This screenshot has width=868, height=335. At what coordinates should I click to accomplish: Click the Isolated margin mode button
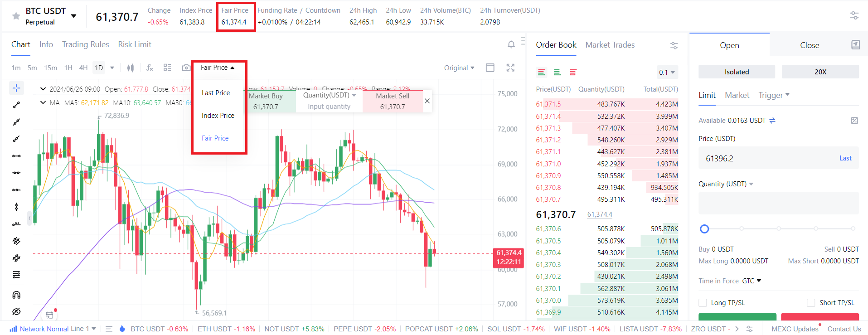[x=737, y=72]
